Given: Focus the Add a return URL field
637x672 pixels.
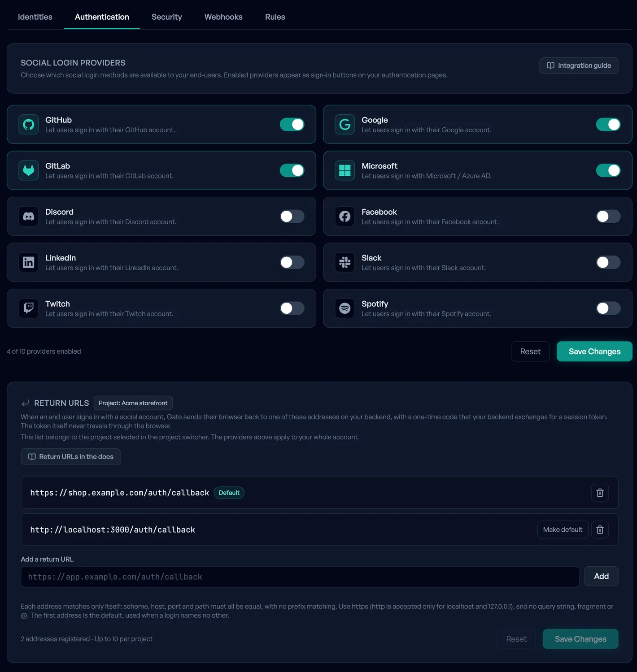Looking at the screenshot, I should tap(300, 577).
